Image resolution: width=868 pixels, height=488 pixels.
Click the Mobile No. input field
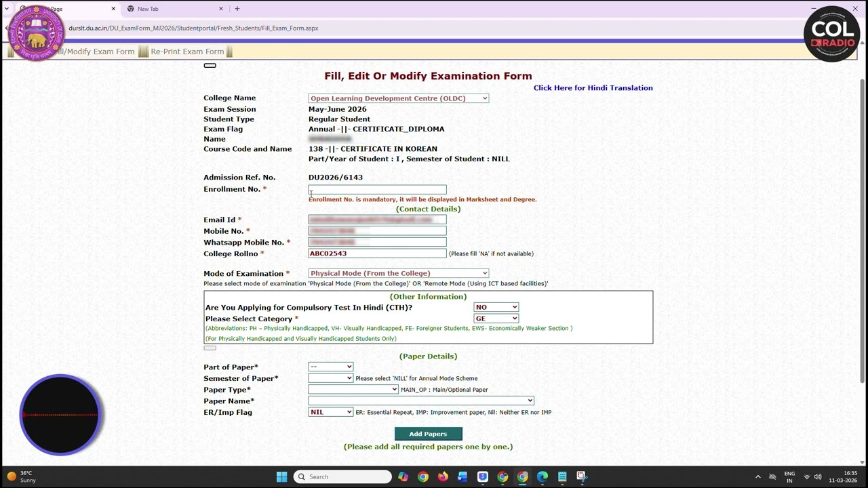pyautogui.click(x=377, y=231)
